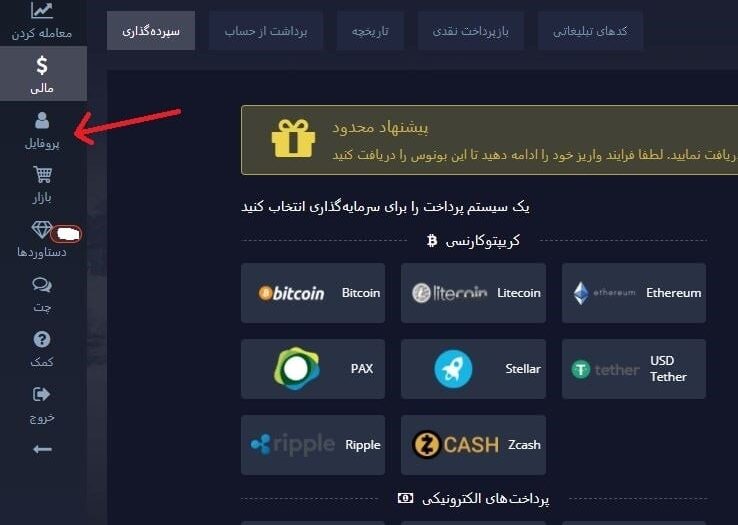Open the Cashback tab (بازپرداخت نقدی)
The height and width of the screenshot is (525, 738).
coord(471,31)
